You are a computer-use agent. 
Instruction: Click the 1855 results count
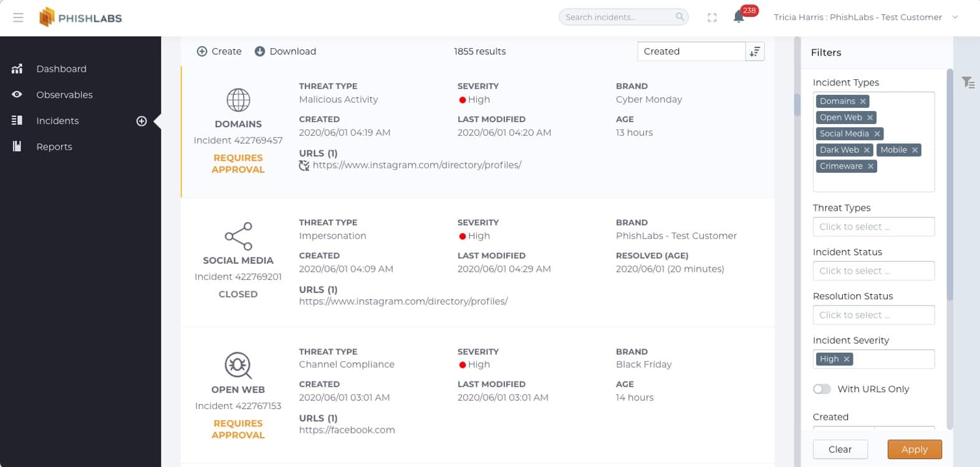[x=480, y=51]
